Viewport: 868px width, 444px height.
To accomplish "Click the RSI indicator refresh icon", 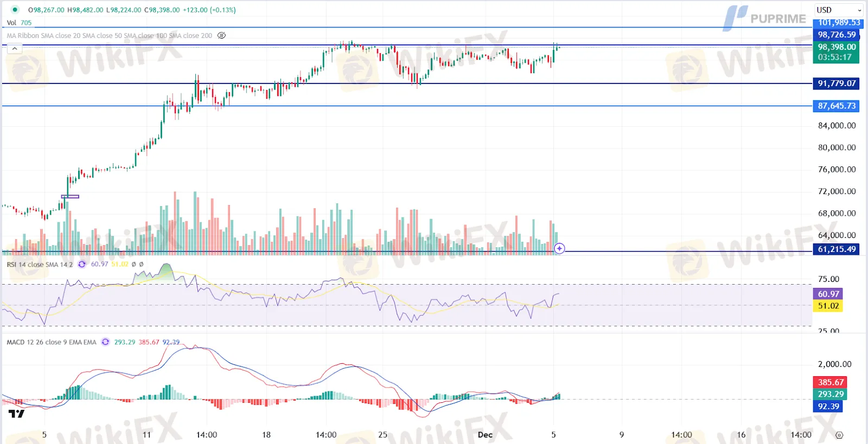I will tap(82, 265).
